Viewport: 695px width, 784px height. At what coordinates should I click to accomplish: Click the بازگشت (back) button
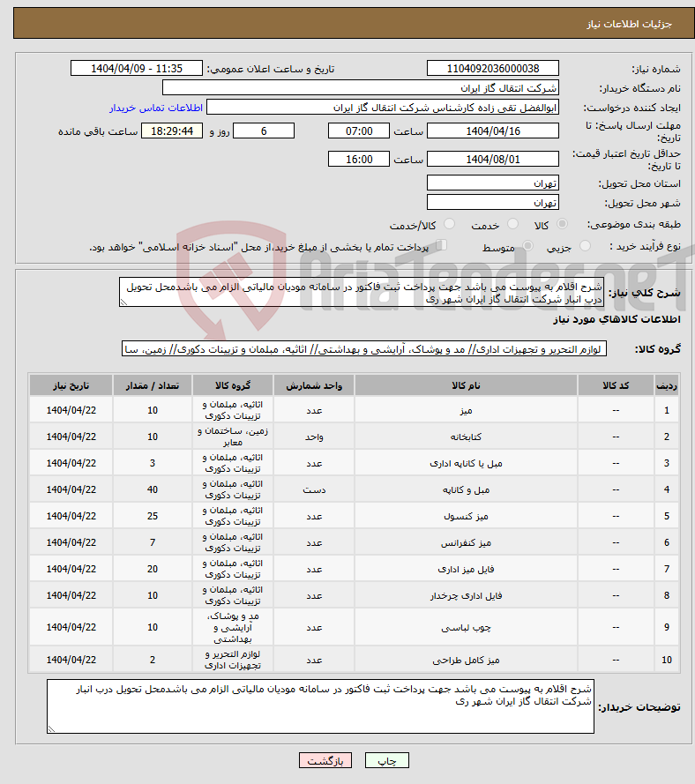pyautogui.click(x=325, y=760)
